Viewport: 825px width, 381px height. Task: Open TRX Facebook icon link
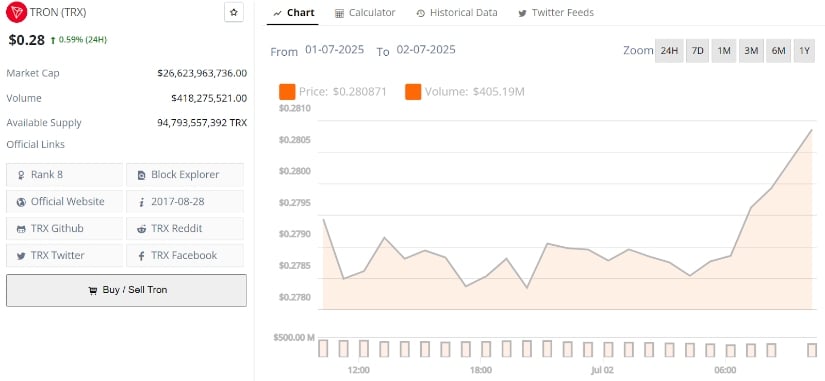(x=142, y=256)
